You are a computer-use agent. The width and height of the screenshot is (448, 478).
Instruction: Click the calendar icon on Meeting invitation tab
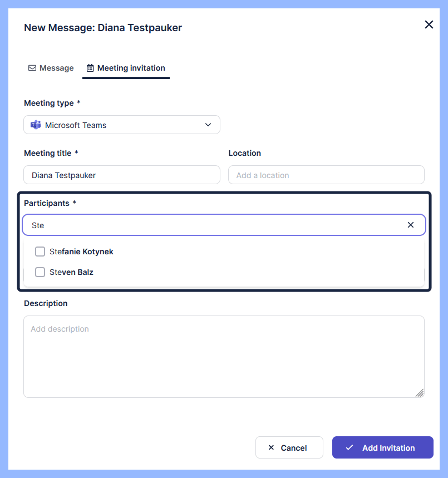90,68
